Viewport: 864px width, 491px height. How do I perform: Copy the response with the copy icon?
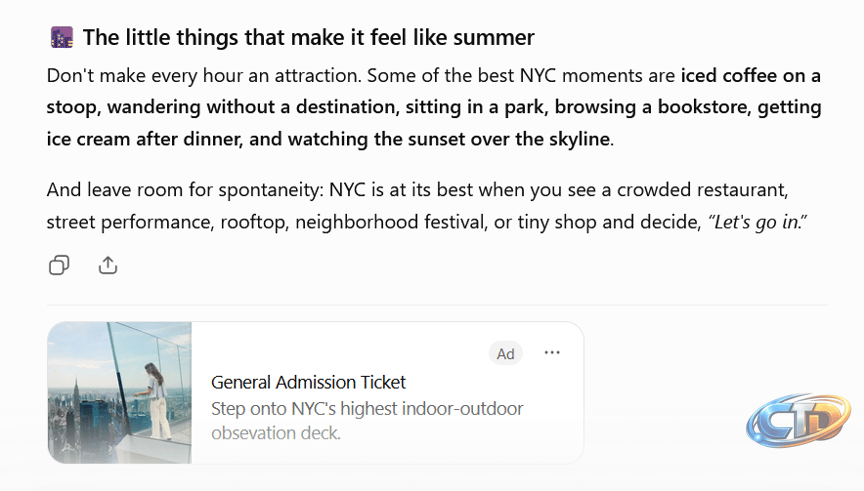(x=59, y=265)
